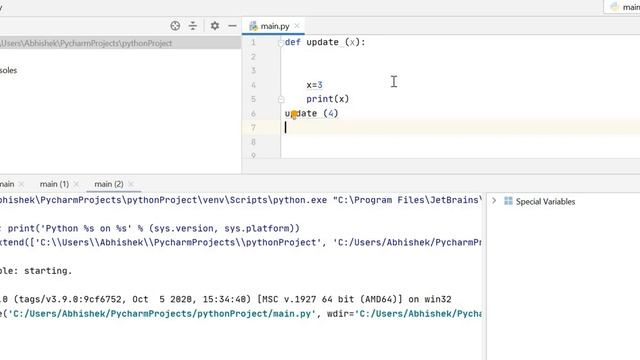Click the consoles item in project tree
The width and height of the screenshot is (640, 360).
click(x=9, y=70)
